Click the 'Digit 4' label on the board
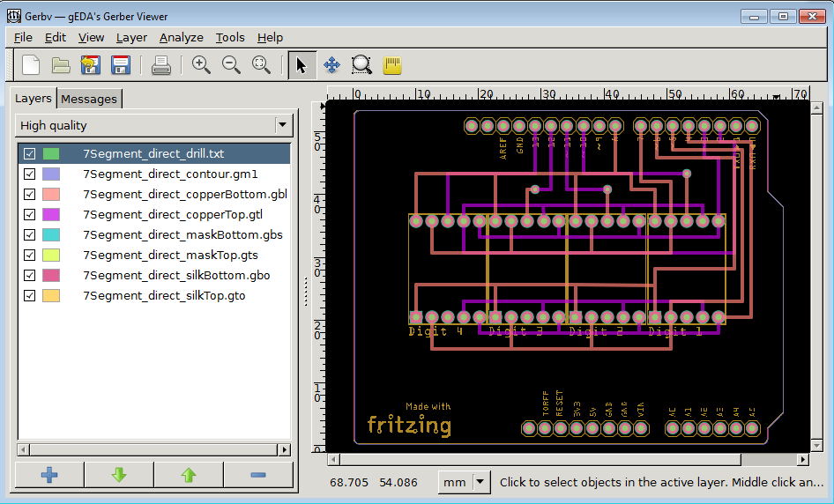Viewport: 834px width, 504px height. 436,331
